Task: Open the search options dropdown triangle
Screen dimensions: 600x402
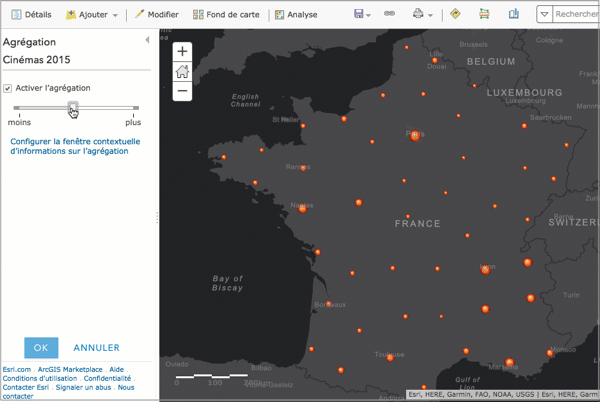Action: 545,15
